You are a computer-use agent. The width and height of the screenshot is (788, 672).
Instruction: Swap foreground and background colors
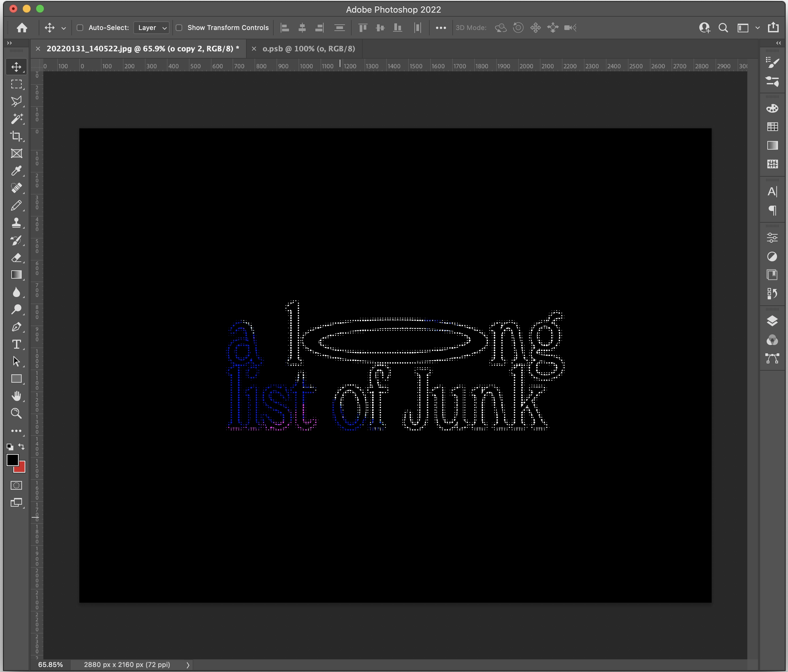[x=22, y=446]
